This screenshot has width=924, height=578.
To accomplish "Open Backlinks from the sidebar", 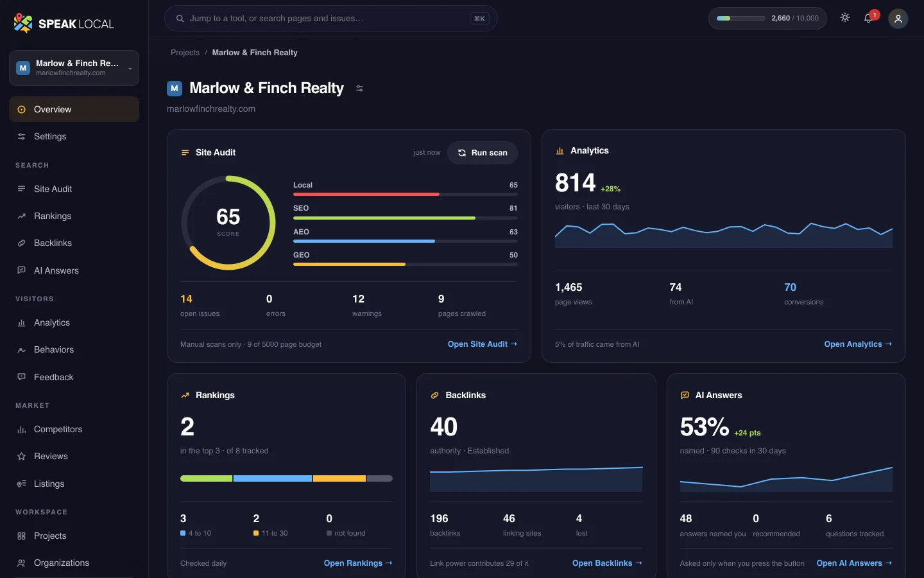I will tap(74, 243).
